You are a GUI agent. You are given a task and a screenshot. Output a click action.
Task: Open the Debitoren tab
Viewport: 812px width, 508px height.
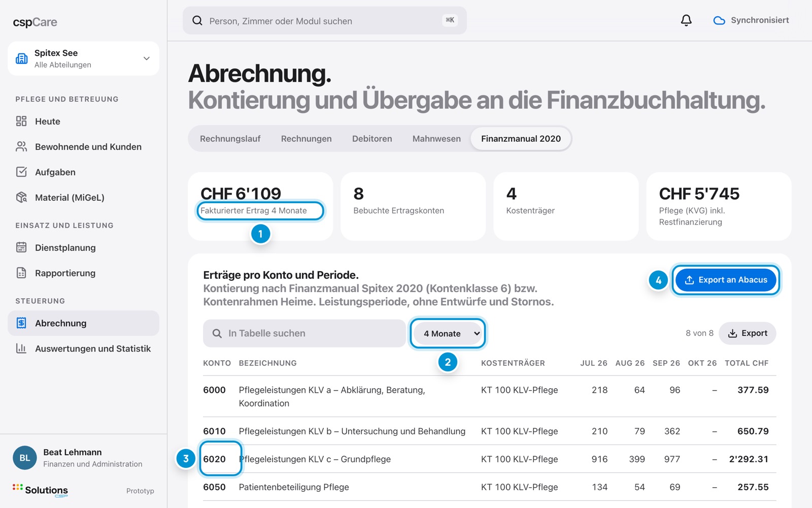(x=372, y=139)
